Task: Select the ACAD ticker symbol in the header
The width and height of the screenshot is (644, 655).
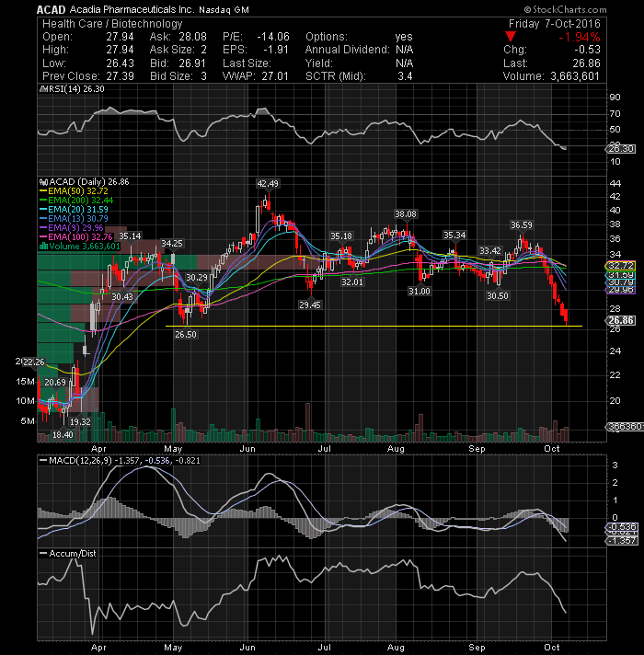Action: point(51,9)
